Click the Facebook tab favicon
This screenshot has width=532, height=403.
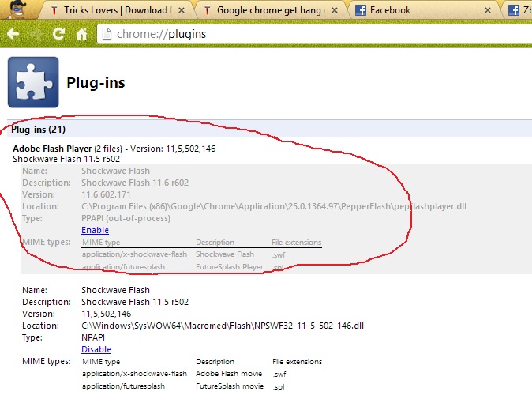(x=360, y=10)
